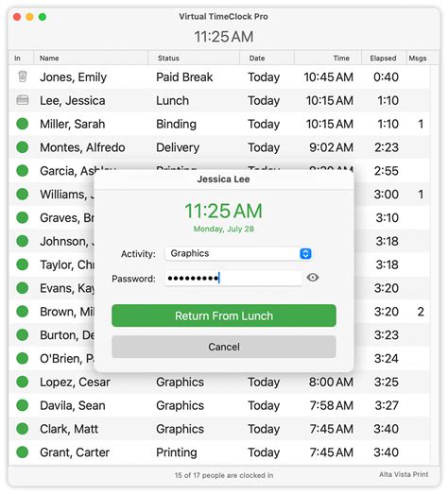This screenshot has width=448, height=494.
Task: Click the green status dot next to Brown
Action: pos(23,312)
